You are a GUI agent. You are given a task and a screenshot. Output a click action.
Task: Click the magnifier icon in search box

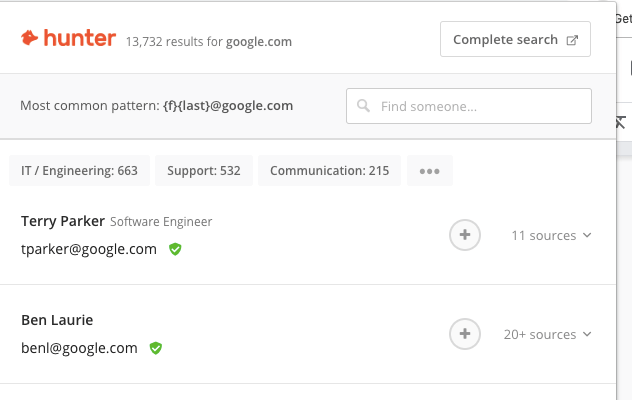click(363, 106)
